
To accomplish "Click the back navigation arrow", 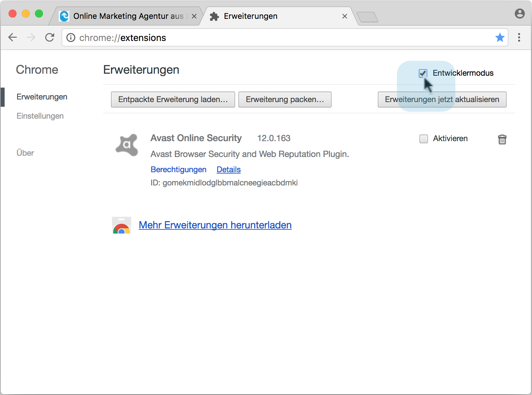I will pyautogui.click(x=13, y=37).
